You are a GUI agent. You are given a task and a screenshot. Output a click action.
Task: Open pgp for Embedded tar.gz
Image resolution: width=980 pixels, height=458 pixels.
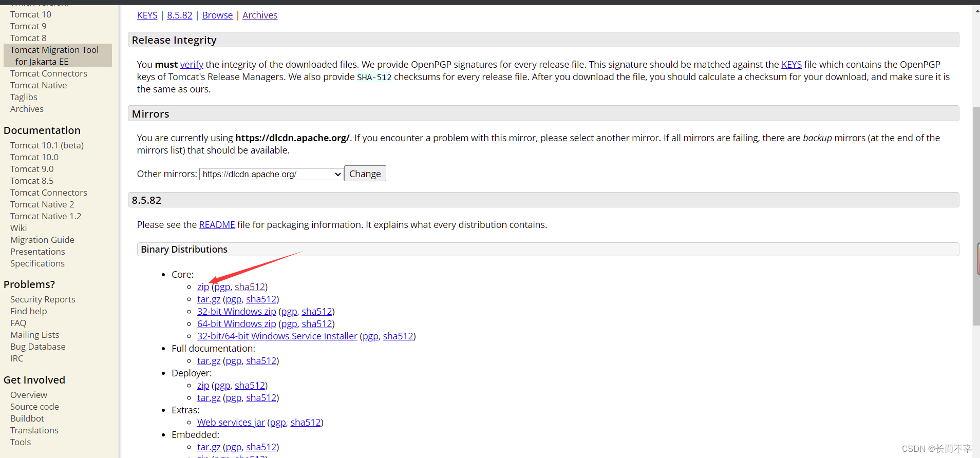[x=234, y=447]
